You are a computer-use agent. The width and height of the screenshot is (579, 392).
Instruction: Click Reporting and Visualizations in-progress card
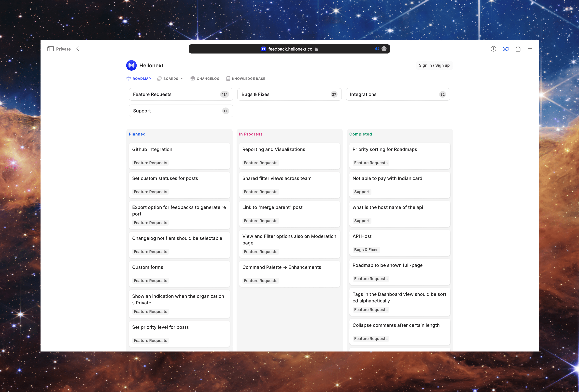[289, 155]
